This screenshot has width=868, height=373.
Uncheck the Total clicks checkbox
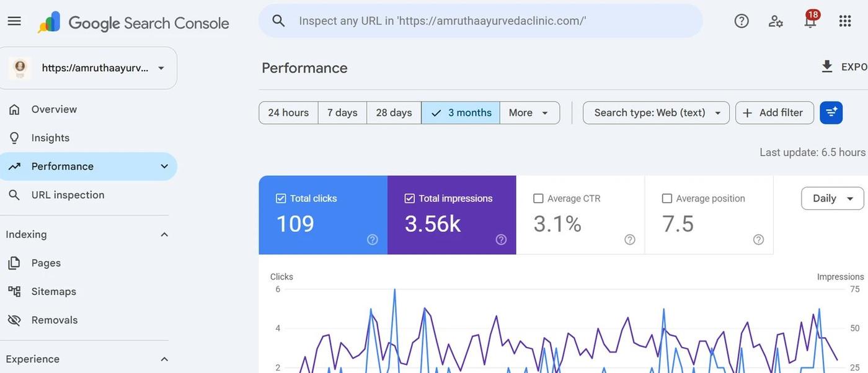point(281,198)
